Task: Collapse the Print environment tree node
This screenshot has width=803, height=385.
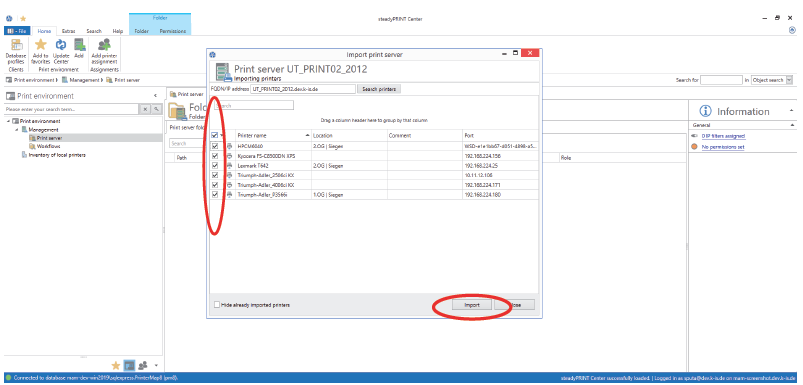Action: [x=9, y=121]
